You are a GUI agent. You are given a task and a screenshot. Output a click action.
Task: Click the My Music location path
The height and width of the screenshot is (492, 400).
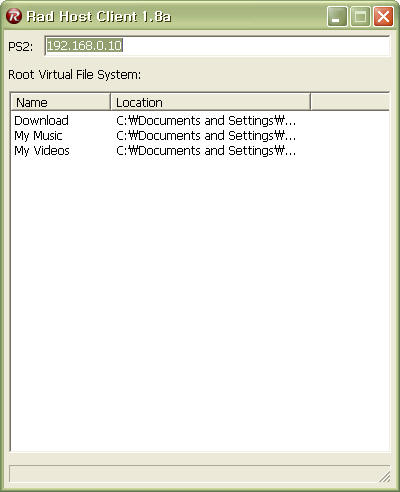click(206, 136)
